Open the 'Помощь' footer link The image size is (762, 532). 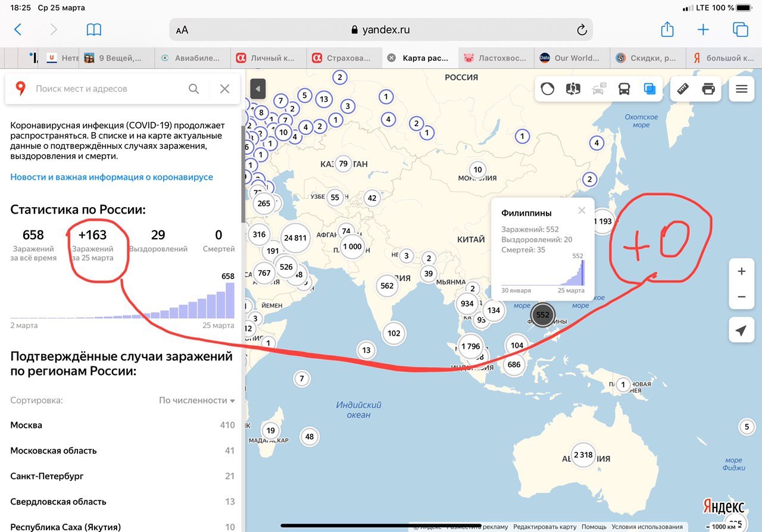[594, 527]
